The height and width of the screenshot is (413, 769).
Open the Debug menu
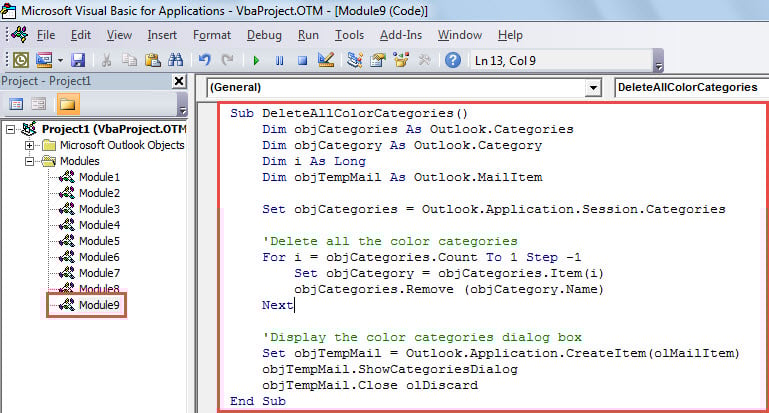[x=264, y=35]
